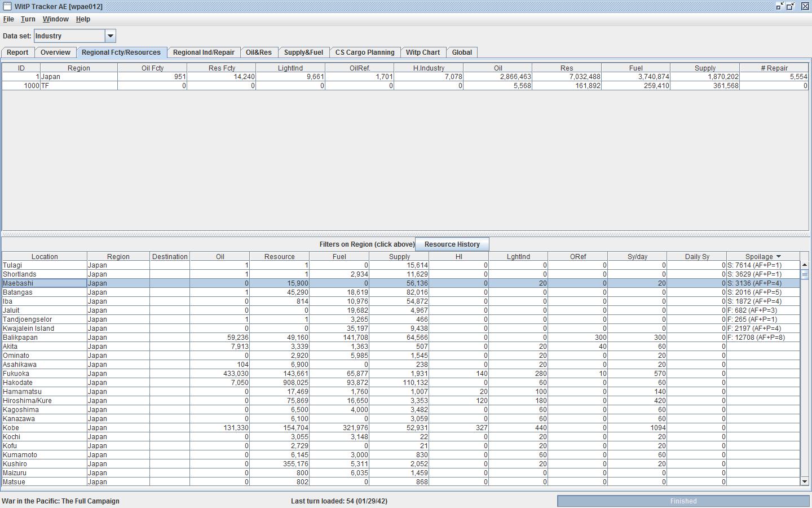Select the Kwajalein Island location row

coord(401,329)
